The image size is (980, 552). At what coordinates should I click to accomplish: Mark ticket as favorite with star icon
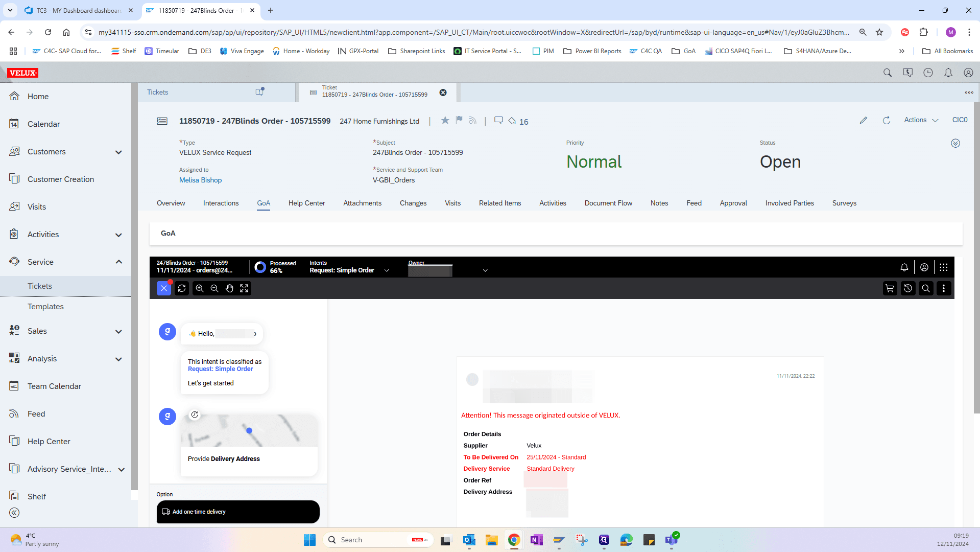(445, 121)
